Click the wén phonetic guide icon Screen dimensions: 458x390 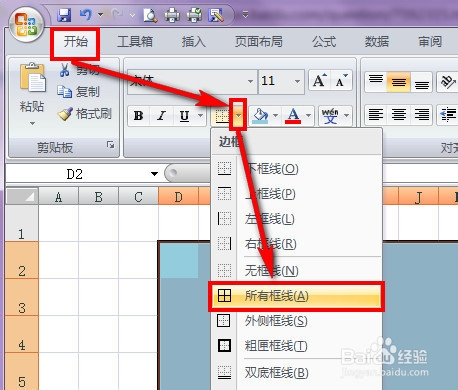[x=330, y=116]
